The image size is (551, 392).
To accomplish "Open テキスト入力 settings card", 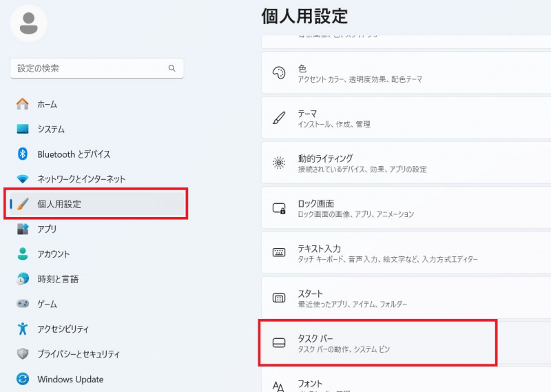I will pos(406,253).
